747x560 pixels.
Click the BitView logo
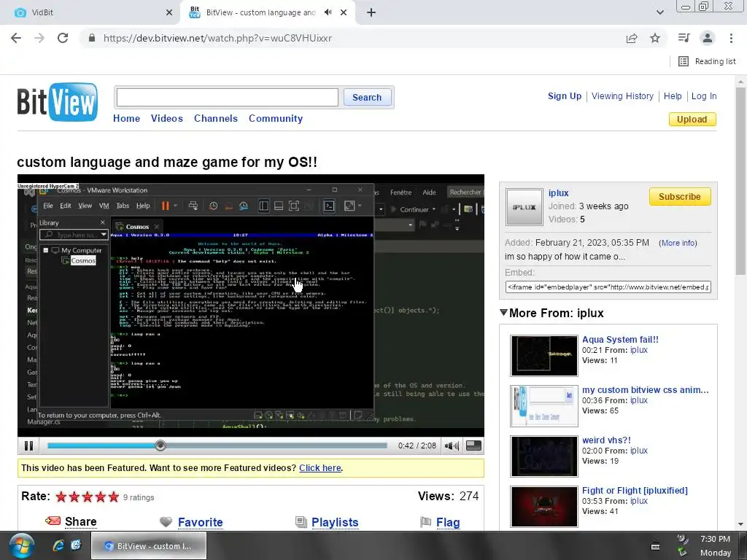(57, 101)
